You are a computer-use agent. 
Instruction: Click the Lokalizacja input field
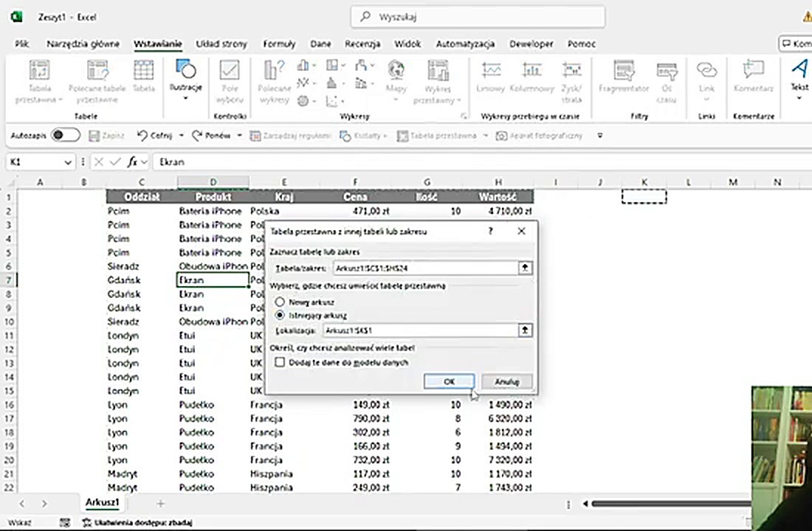click(419, 330)
